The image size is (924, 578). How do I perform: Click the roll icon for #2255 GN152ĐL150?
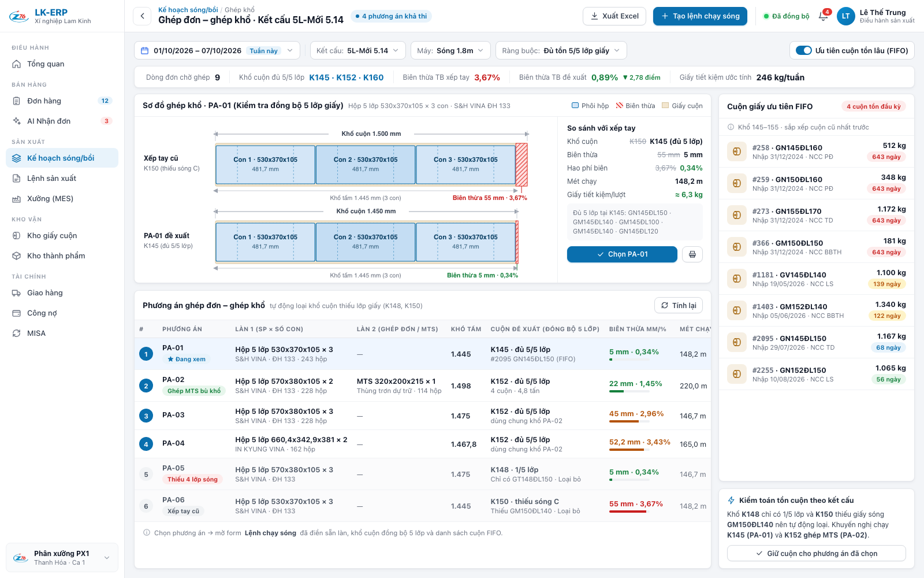point(737,374)
